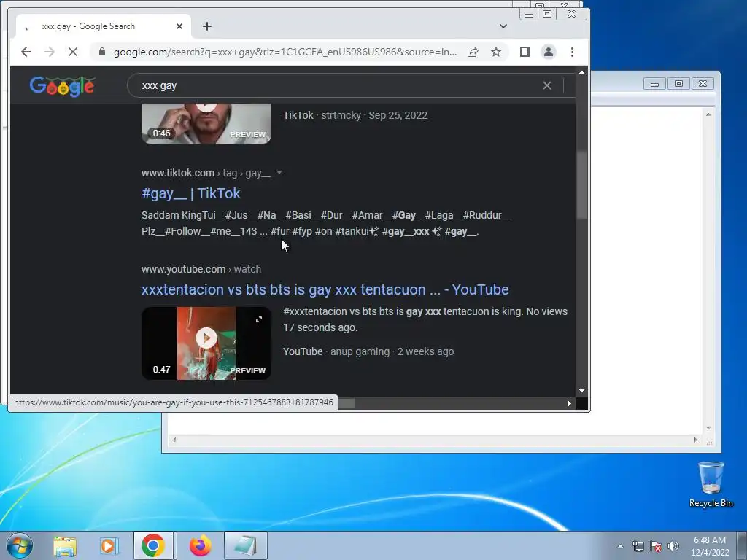Click the 'anup gaming · 2 weeks ago' text
Image resolution: width=747 pixels, height=560 pixels.
392,351
